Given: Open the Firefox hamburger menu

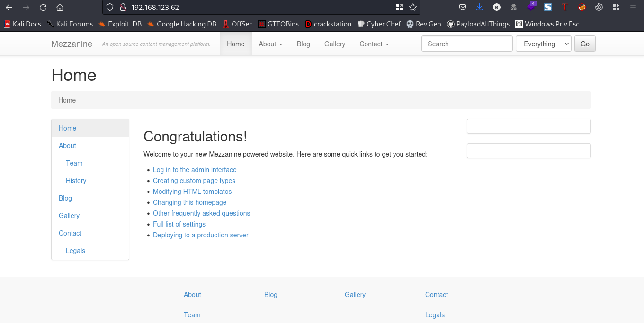Looking at the screenshot, I should 633,7.
